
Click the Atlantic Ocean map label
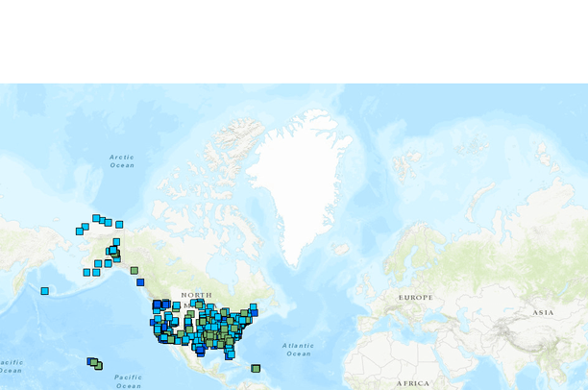pos(299,350)
